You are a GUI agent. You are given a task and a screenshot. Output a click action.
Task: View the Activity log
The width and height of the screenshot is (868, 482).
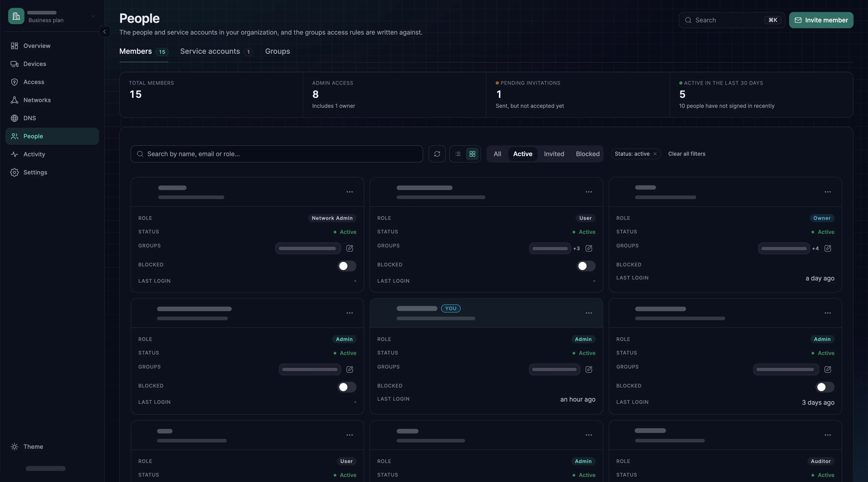(x=52, y=154)
